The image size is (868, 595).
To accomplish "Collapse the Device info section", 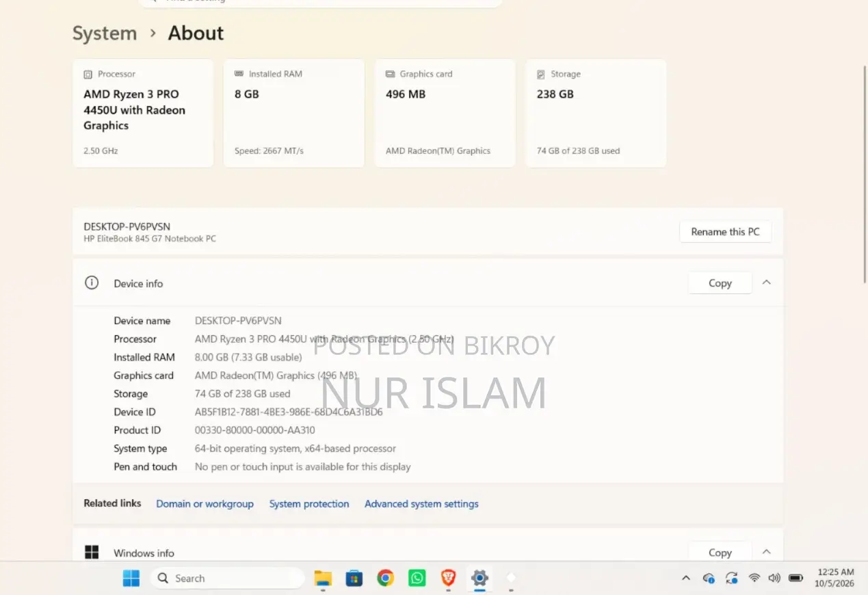I will pyautogui.click(x=767, y=282).
